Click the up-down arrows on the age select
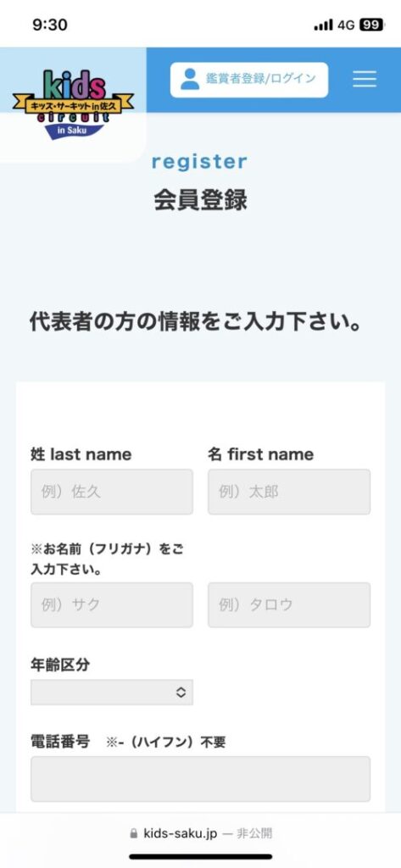The height and width of the screenshot is (868, 401). click(181, 692)
